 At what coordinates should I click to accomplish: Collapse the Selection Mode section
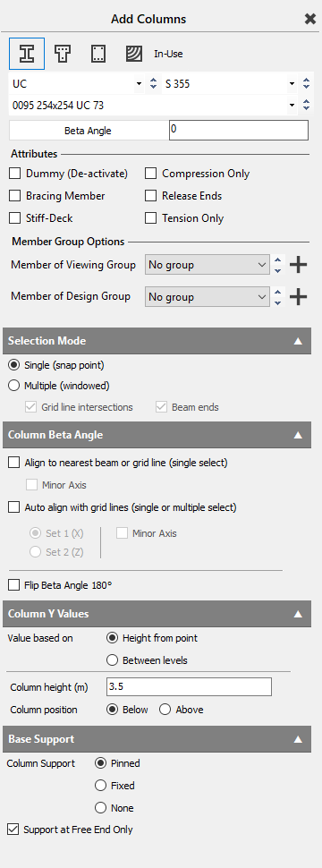pos(298,341)
